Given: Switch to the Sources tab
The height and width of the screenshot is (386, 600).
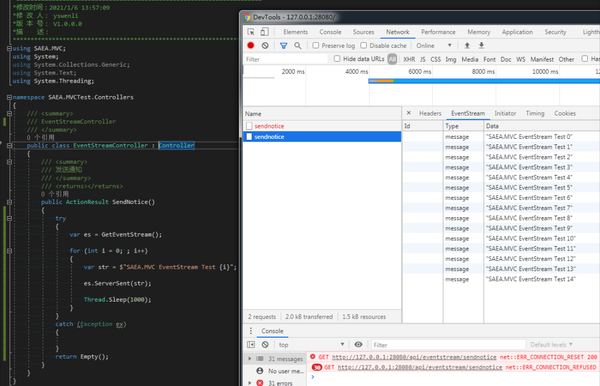Looking at the screenshot, I should pyautogui.click(x=363, y=32).
